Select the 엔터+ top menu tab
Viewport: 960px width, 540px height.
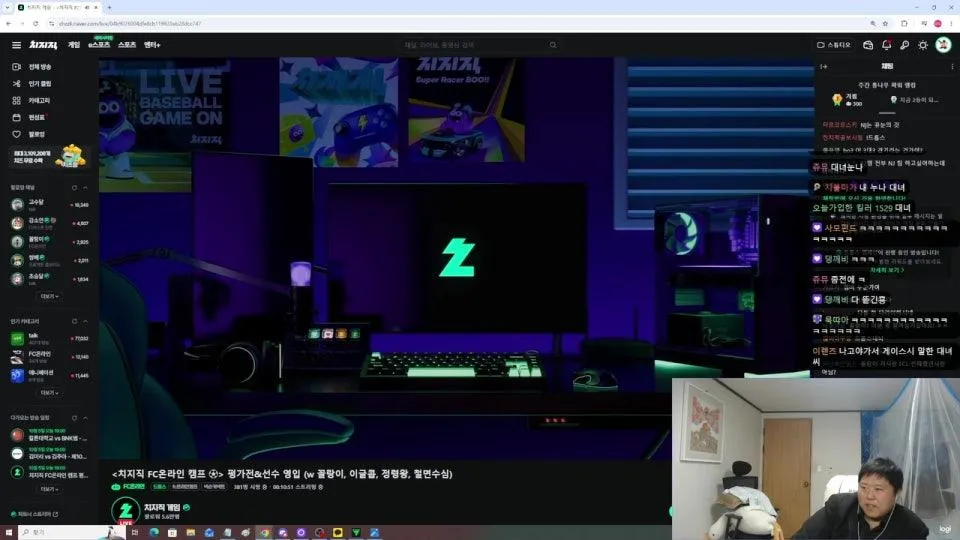[152, 45]
